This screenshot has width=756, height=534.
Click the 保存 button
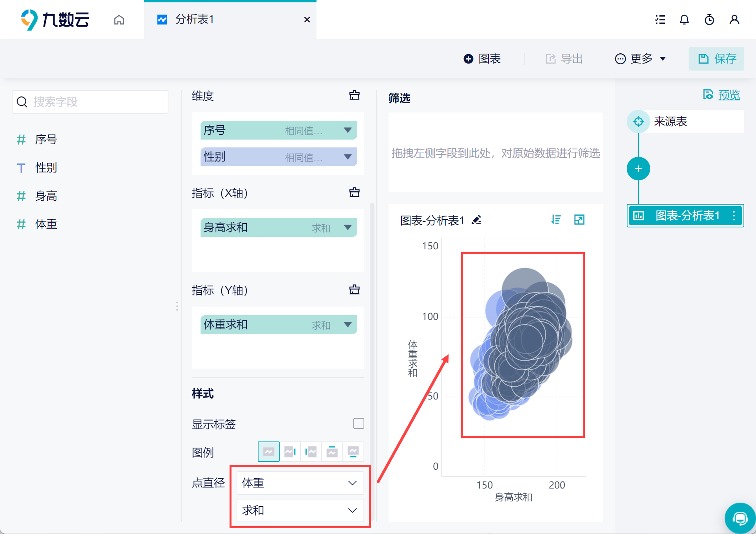click(x=716, y=59)
